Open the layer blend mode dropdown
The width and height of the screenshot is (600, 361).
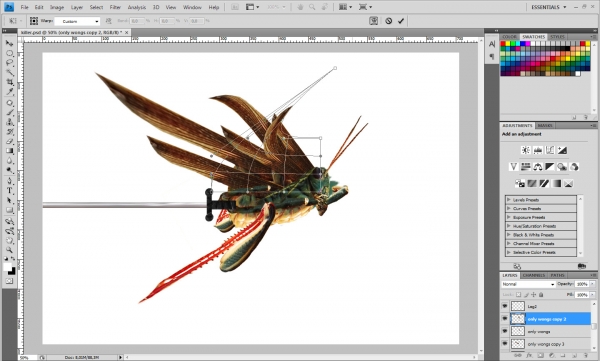coord(528,284)
